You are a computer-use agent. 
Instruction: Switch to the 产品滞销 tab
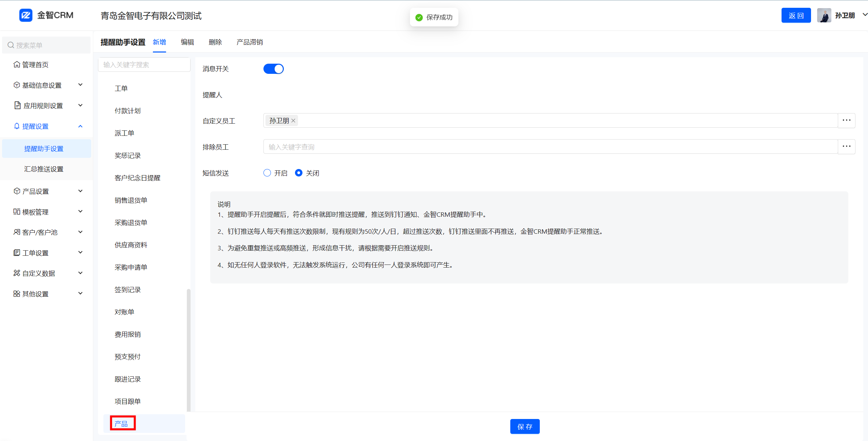click(x=250, y=42)
